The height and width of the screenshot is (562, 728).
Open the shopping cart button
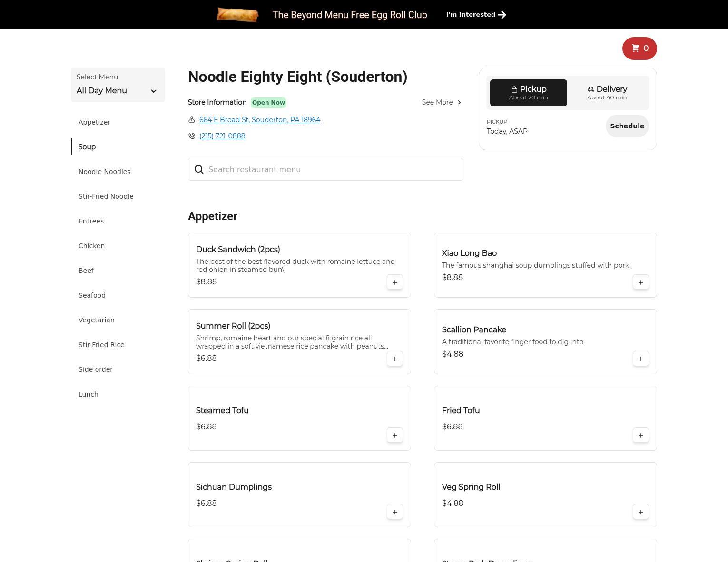coord(639,48)
